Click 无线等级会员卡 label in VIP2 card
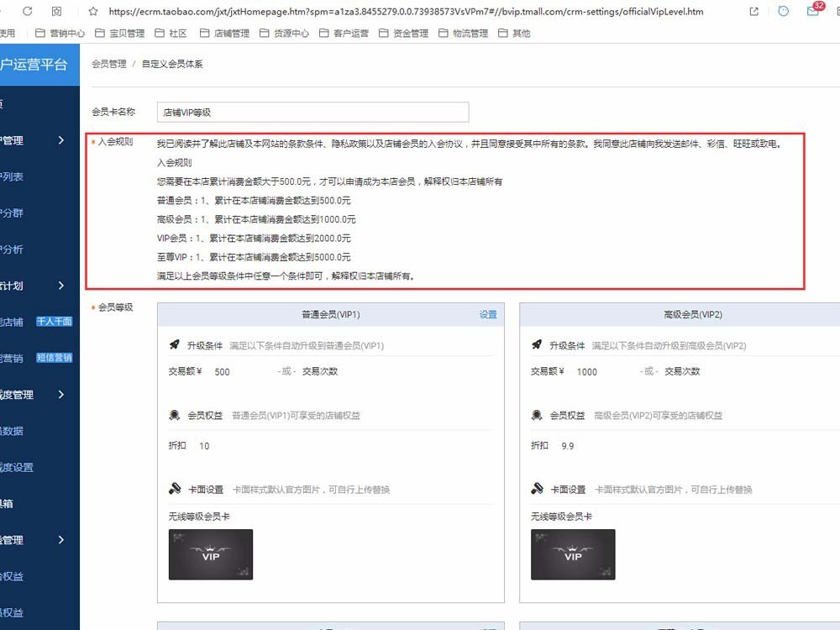This screenshot has height=630, width=840. [x=561, y=517]
